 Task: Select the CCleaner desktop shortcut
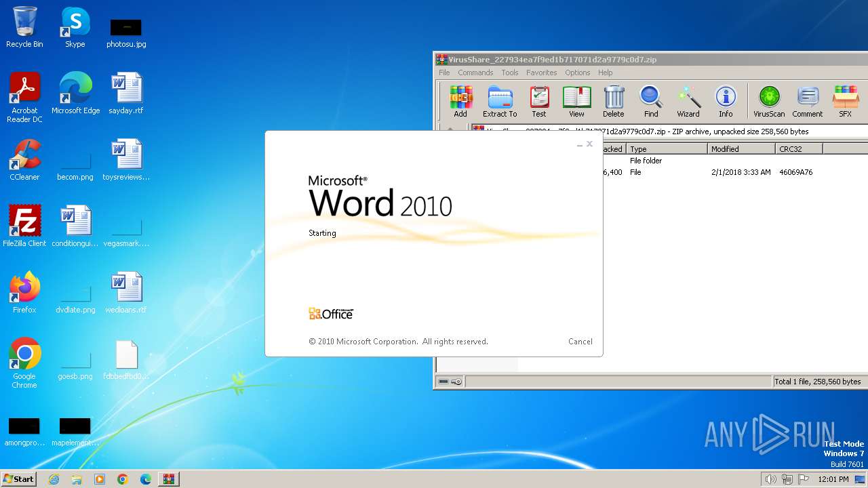pos(24,160)
